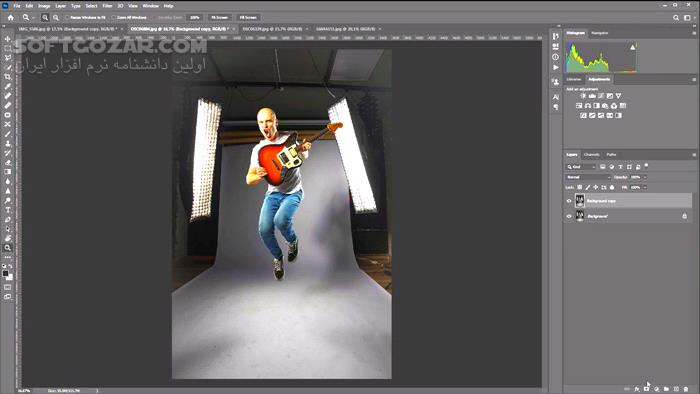Screen dimensions: 700x394
Task: Add a Brightness/Contrast adjustment
Action: click(583, 96)
